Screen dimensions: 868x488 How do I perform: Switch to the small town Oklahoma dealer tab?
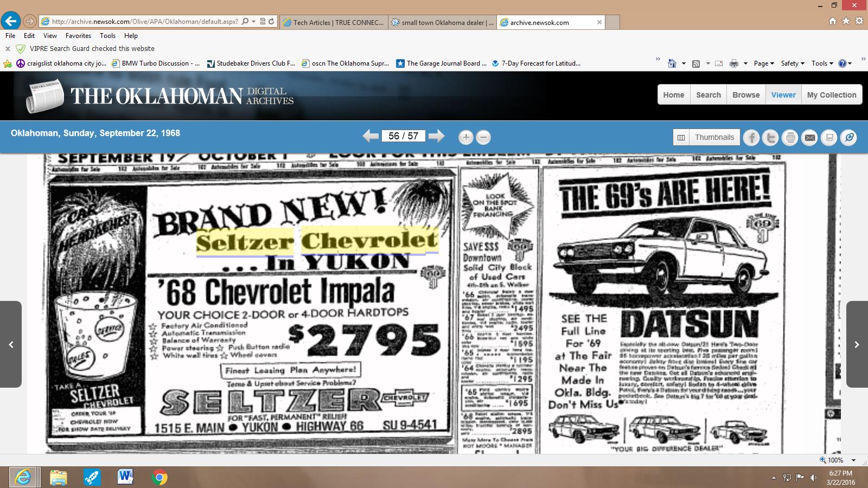(442, 22)
